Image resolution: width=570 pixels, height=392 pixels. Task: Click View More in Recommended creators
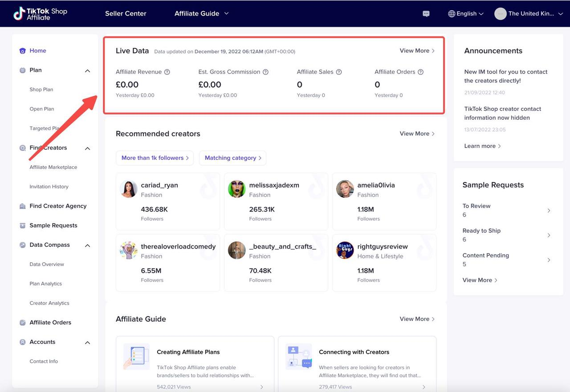click(x=417, y=134)
